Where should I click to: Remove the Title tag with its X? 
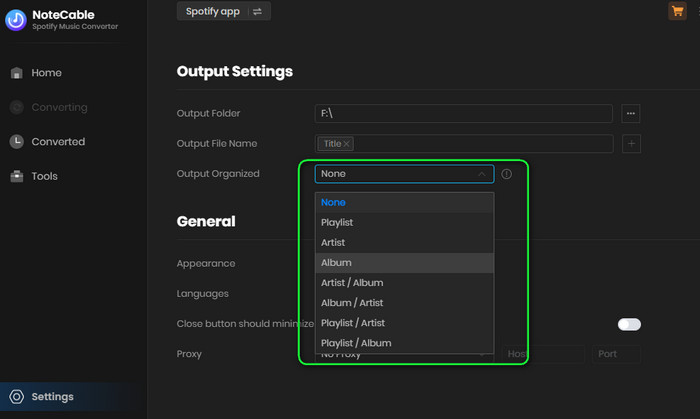pos(347,144)
